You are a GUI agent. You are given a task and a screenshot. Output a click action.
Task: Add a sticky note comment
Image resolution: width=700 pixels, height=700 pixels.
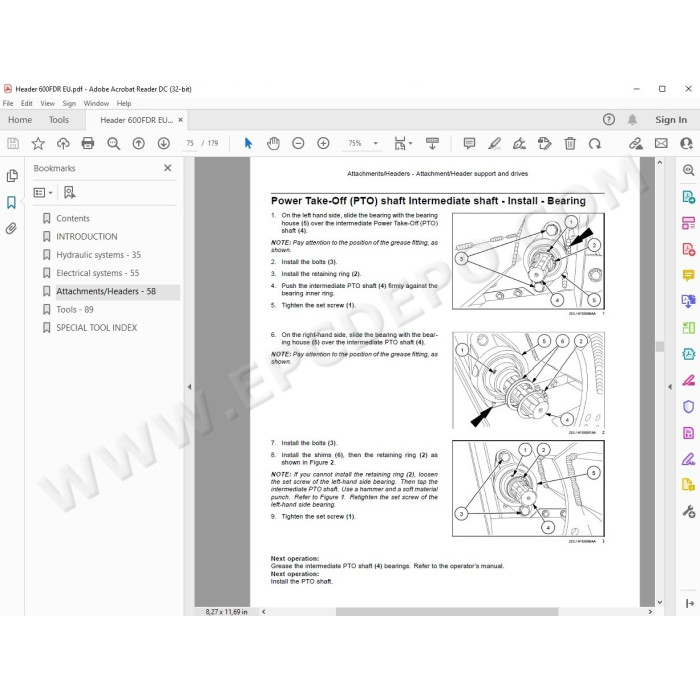pyautogui.click(x=469, y=143)
